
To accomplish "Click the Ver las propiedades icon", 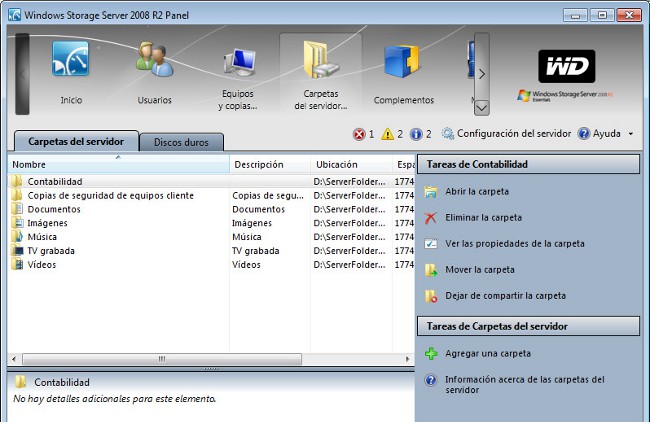I will (431, 244).
